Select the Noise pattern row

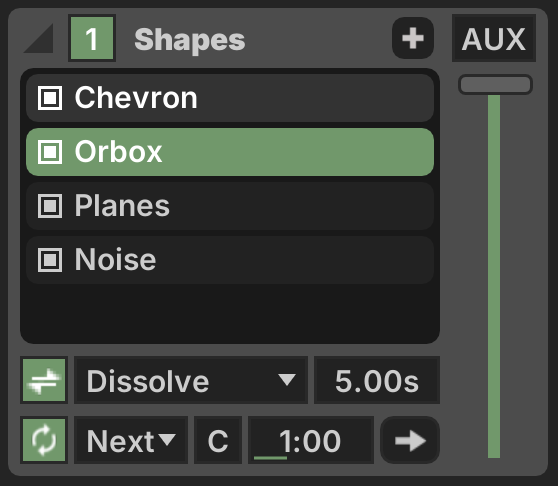point(230,260)
